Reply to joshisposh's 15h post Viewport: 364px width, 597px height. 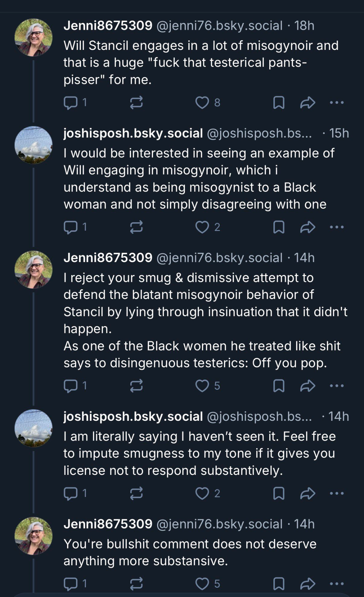(71, 227)
